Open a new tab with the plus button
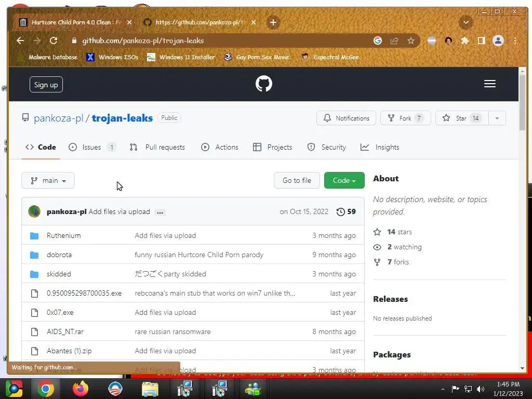Viewport: 532px width, 399px height. tap(273, 22)
